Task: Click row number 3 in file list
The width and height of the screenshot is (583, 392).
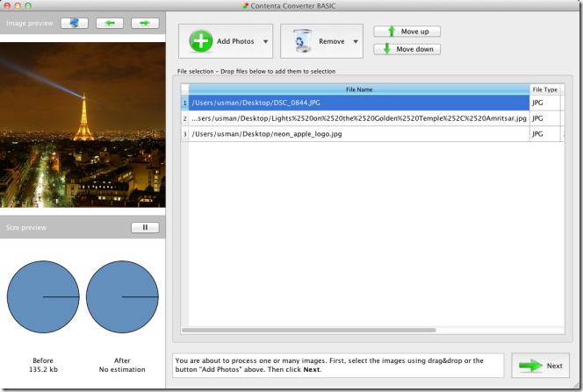Action: click(184, 134)
